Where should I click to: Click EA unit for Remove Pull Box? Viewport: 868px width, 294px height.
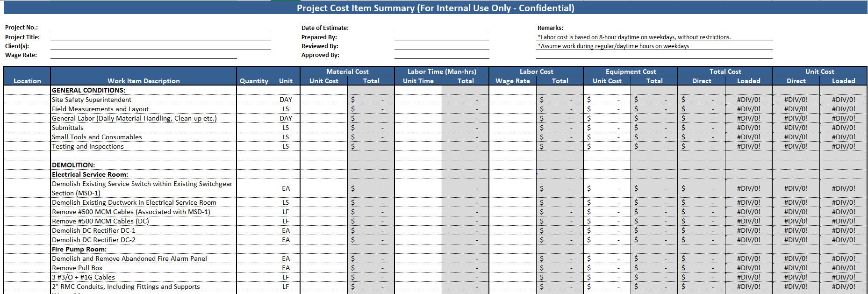(286, 268)
